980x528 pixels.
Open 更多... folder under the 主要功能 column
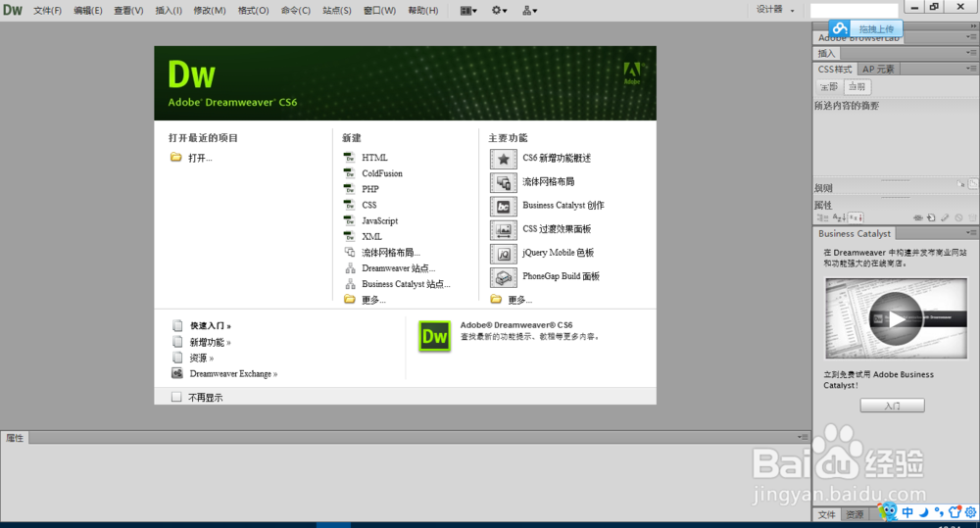pyautogui.click(x=496, y=300)
